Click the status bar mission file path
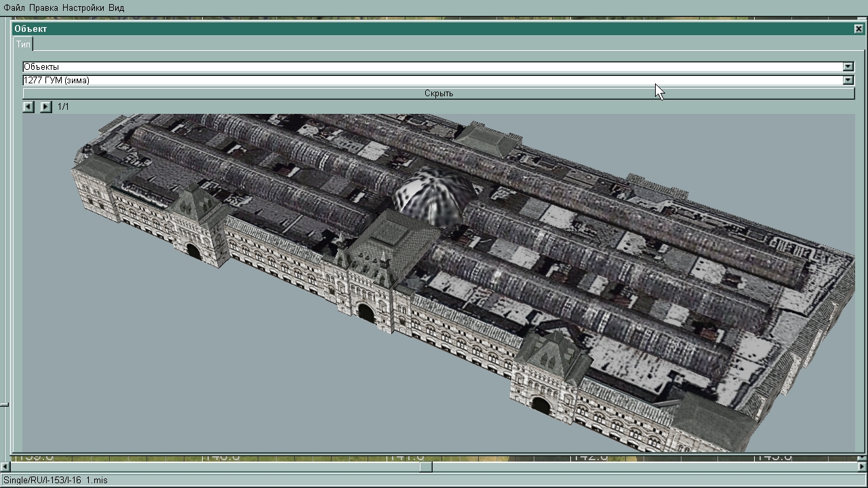Image resolution: width=868 pixels, height=488 pixels. [56, 481]
